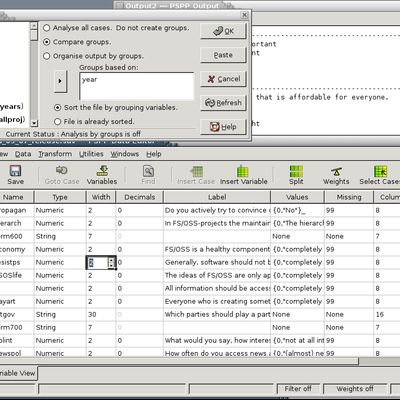Screen dimensions: 400x400
Task: Click the Cancel button in dialog
Action: pos(223,79)
